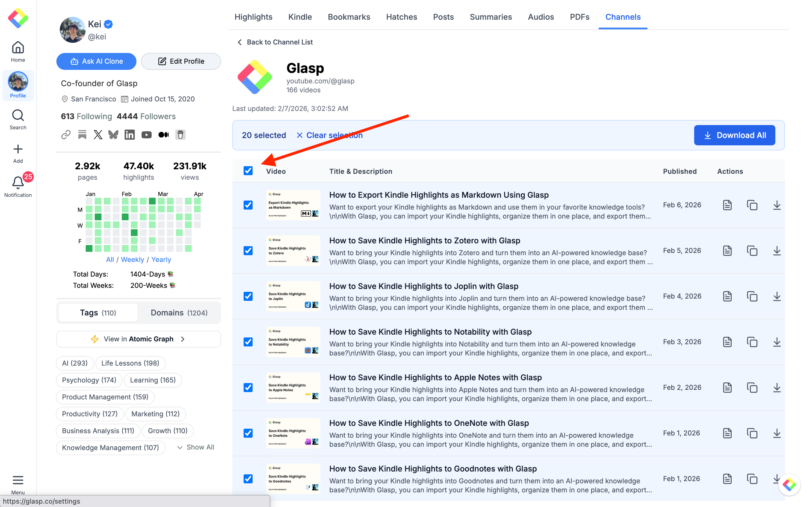
Task: Download the Zotero video transcript
Action: click(x=776, y=251)
